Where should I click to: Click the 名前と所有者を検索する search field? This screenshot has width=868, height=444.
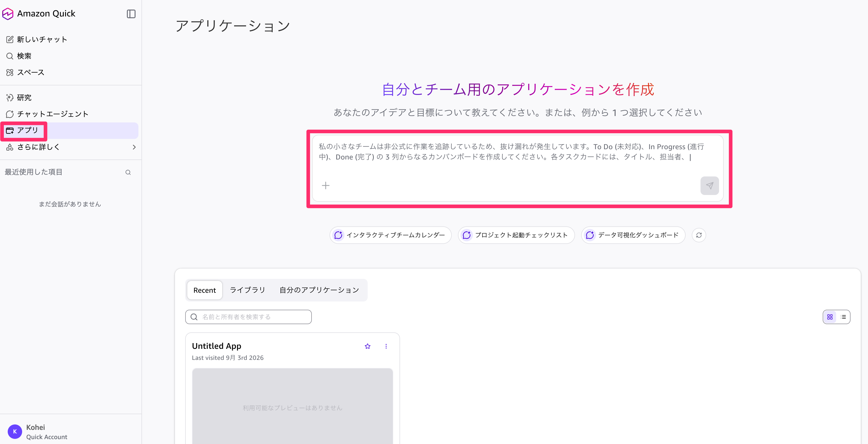(x=248, y=317)
